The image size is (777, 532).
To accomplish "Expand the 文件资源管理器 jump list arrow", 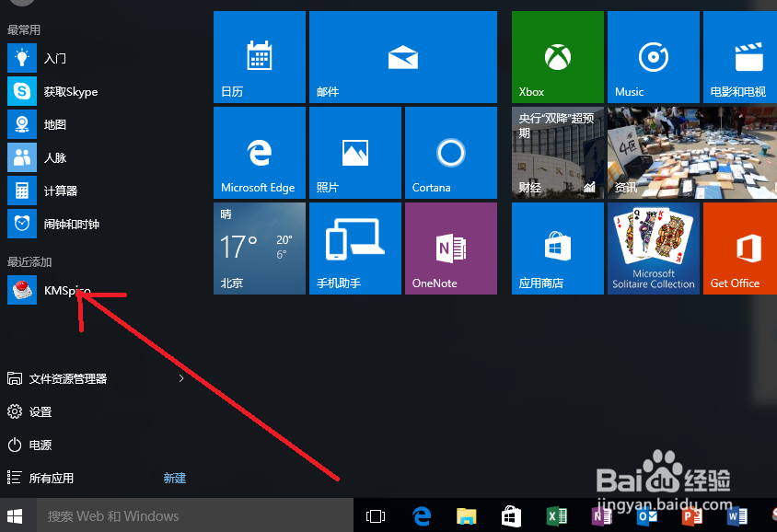I will click(x=181, y=378).
